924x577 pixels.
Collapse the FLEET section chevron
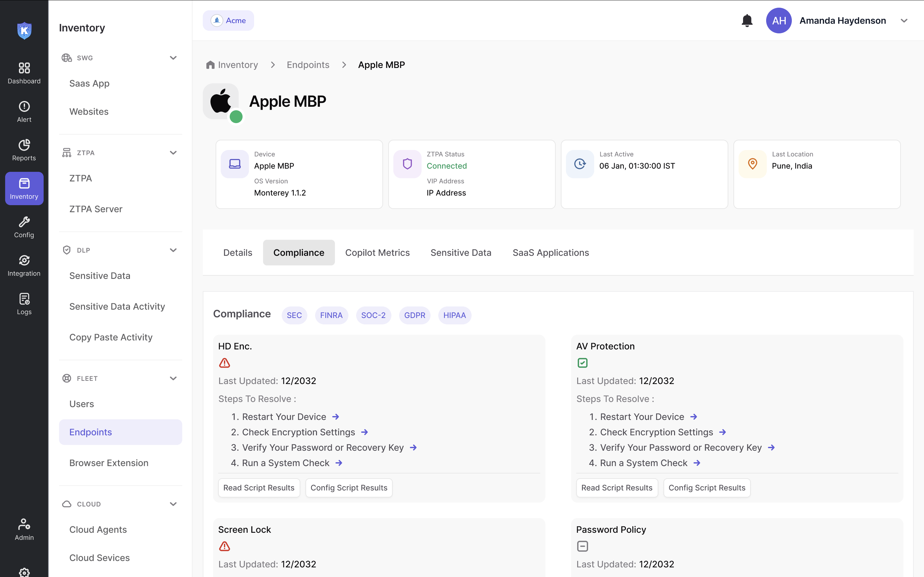pos(173,378)
